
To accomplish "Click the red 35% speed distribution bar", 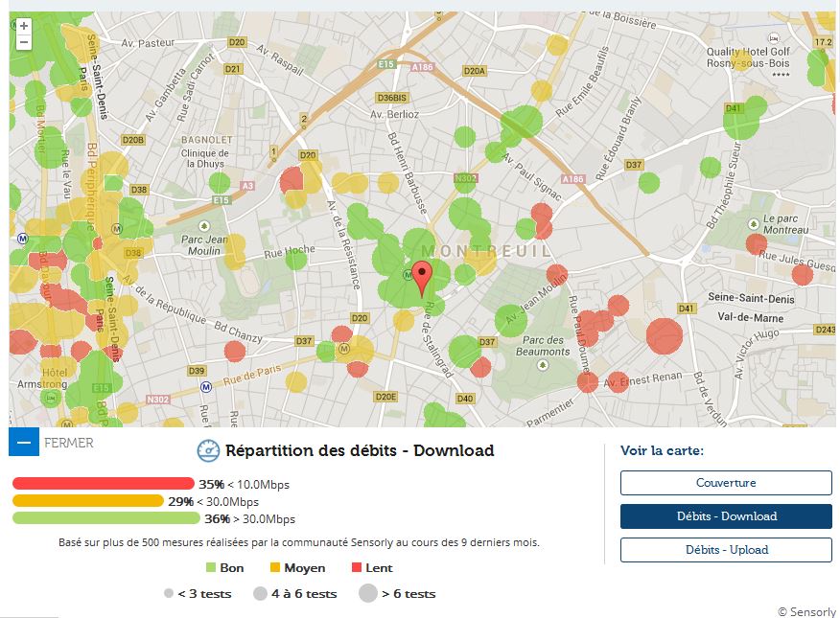I will click(x=103, y=484).
